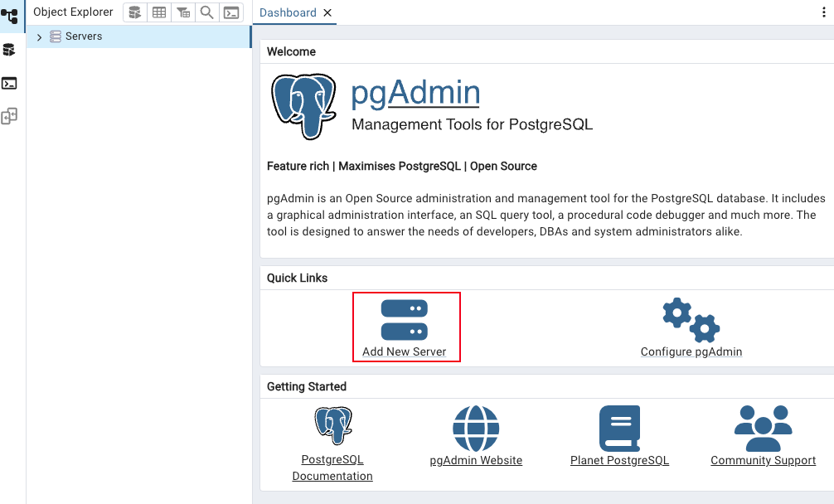Open the PSQL Tool Workspace sidebar icon
The image size is (834, 504).
click(9, 84)
